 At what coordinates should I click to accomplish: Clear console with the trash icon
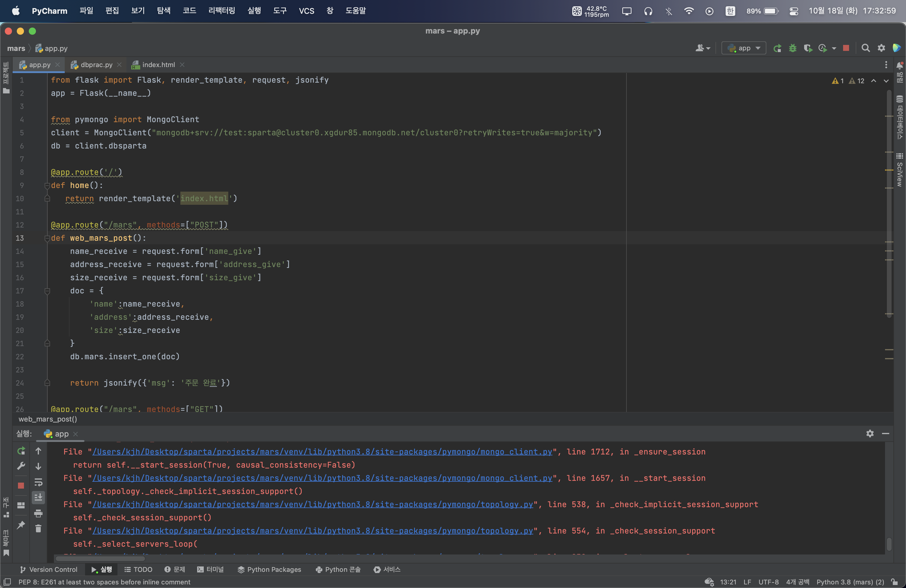click(38, 529)
